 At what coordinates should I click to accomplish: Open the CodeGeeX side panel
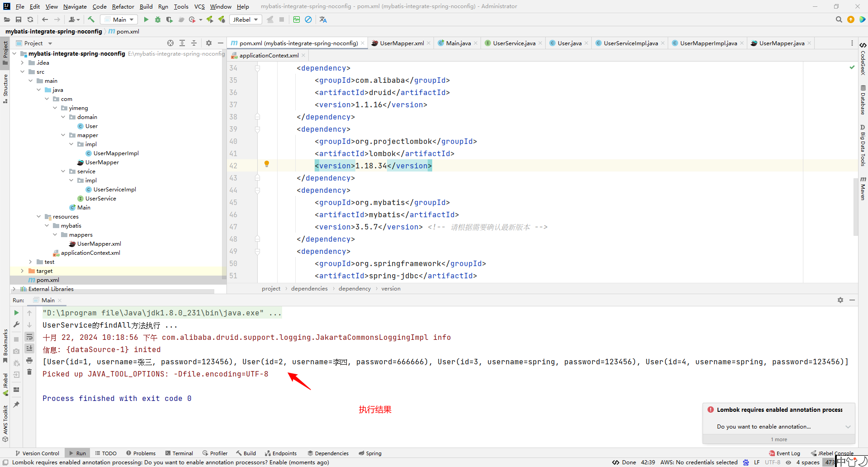tap(863, 58)
